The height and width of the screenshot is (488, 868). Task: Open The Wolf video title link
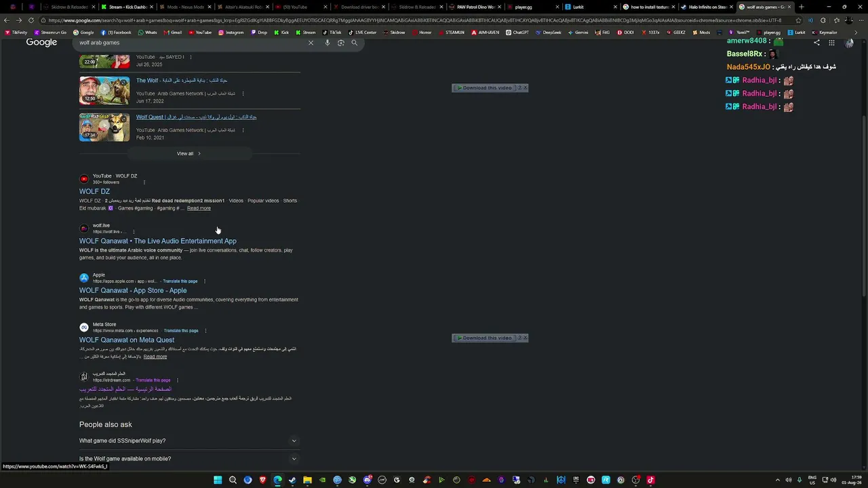tap(182, 81)
